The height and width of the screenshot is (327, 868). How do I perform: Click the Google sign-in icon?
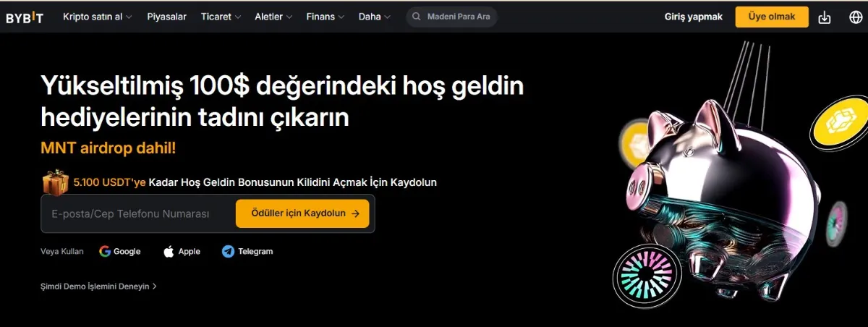pos(105,252)
